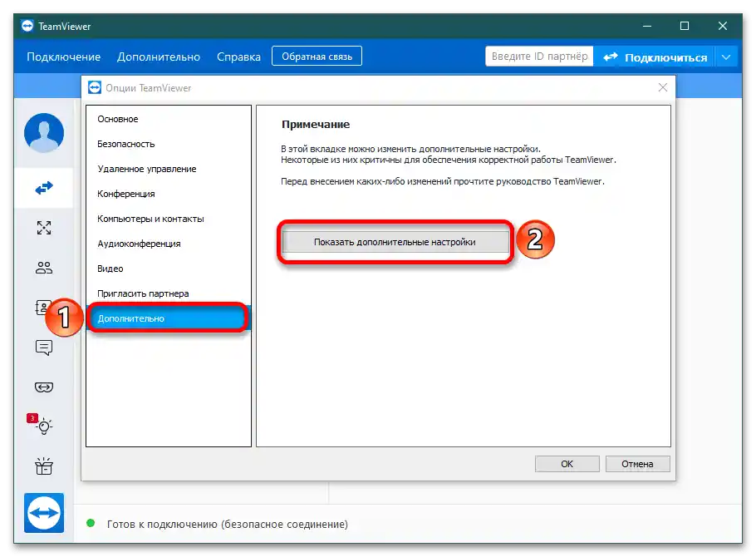Image resolution: width=756 pixels, height=557 pixels.
Task: Click the large TeamViewer logo at sidebar bottom
Action: pyautogui.click(x=44, y=513)
